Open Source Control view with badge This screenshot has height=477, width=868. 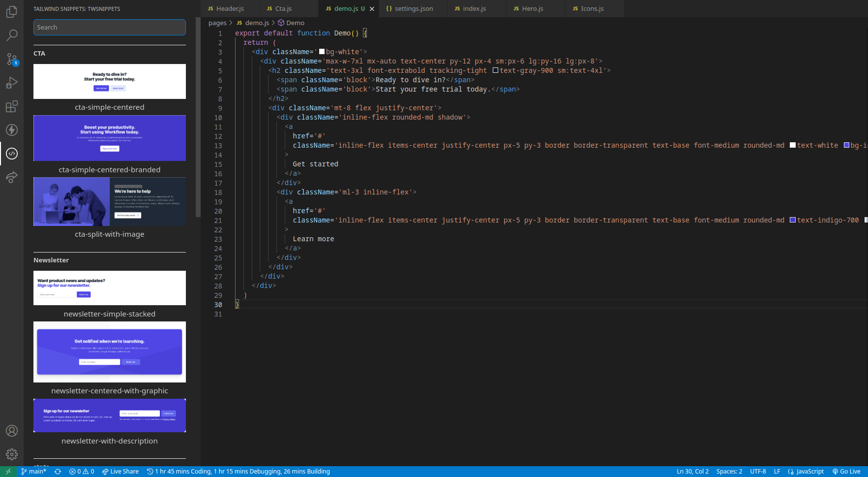tap(12, 59)
